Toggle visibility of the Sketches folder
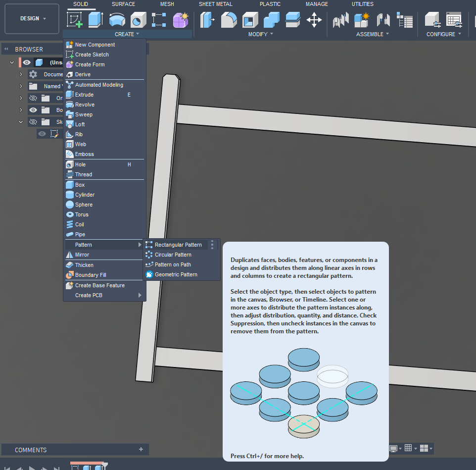The image size is (476, 470). click(x=33, y=122)
